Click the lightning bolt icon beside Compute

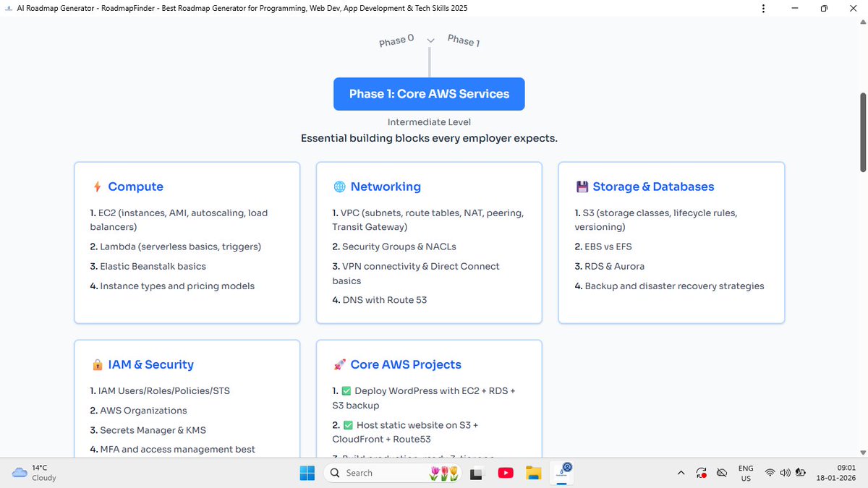point(97,187)
